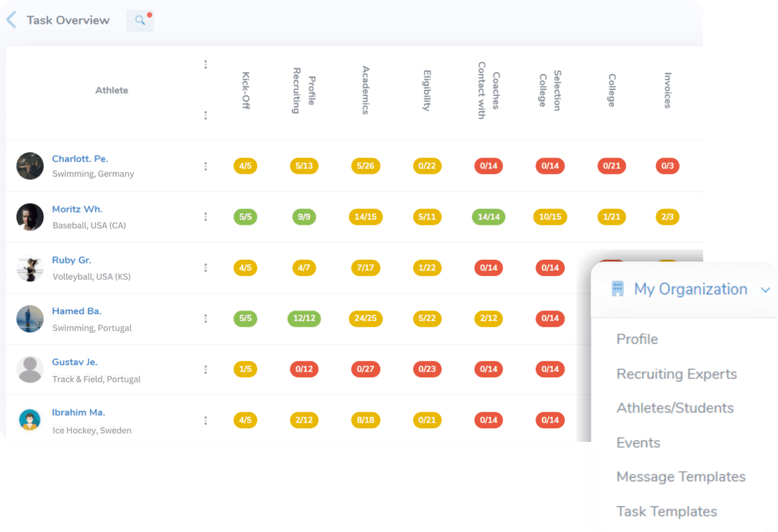Open the kebab menu for Charlott. Pe.
The height and width of the screenshot is (532, 778).
coord(206,167)
